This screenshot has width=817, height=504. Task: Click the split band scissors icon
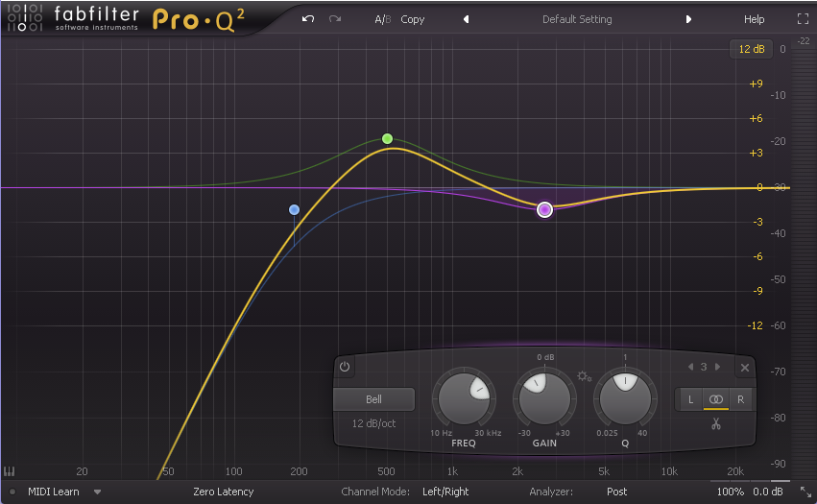[716, 423]
